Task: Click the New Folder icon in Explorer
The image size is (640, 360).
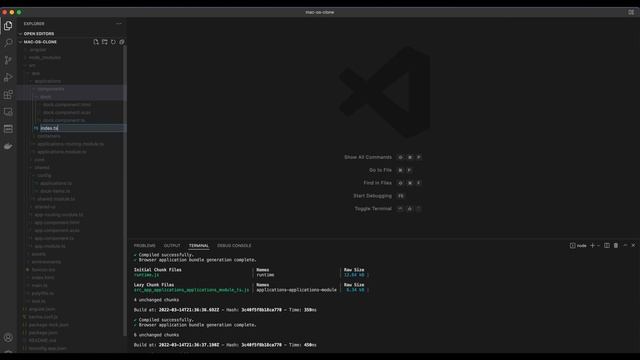Action: point(104,42)
